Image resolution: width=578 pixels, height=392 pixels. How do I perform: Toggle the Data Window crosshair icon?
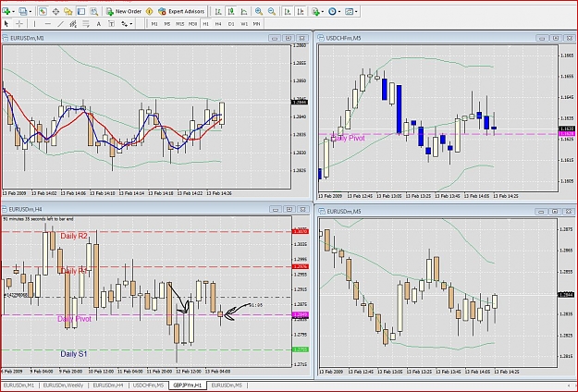(55, 12)
